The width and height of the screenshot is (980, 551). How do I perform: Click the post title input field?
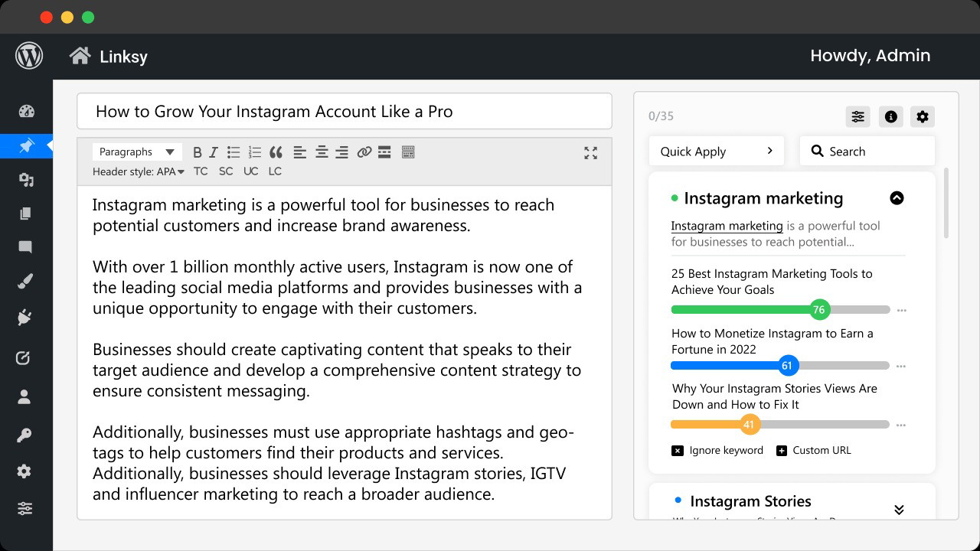(344, 112)
